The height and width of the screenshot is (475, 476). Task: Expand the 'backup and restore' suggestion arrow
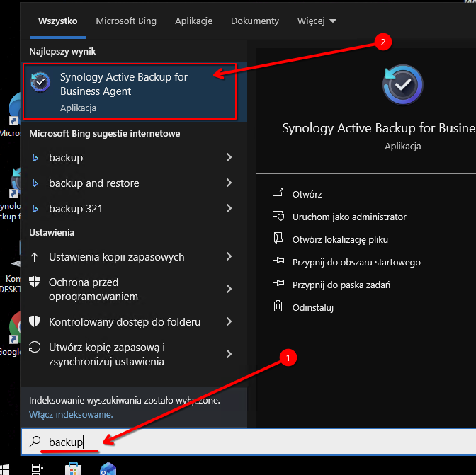tap(229, 183)
